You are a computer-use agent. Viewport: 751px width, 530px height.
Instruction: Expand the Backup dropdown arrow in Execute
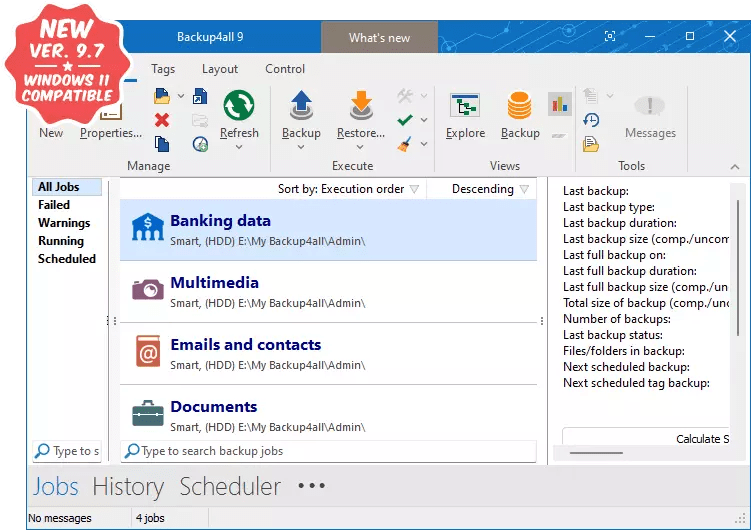coord(301,147)
